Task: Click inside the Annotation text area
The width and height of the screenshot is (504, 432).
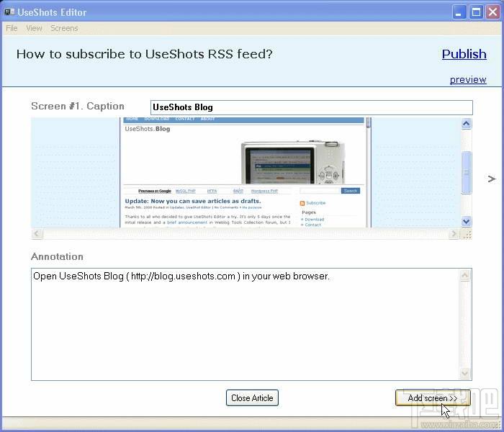Action: click(246, 324)
